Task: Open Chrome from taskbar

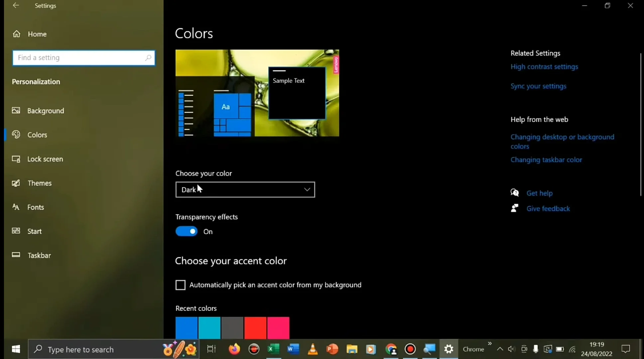Action: (391, 349)
